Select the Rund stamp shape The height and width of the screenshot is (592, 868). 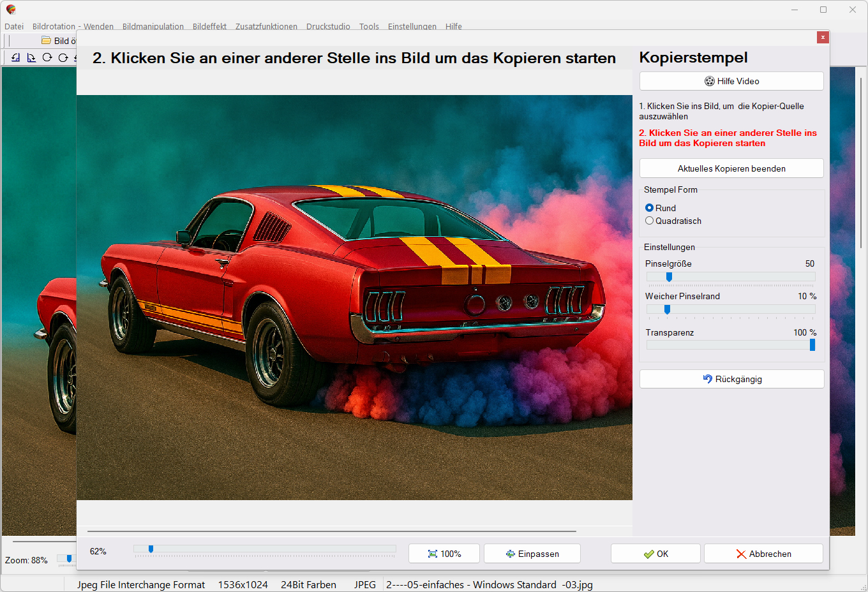650,208
